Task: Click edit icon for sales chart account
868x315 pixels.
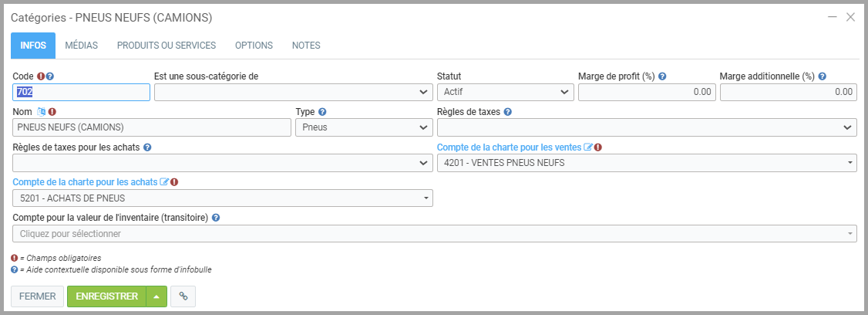Action: (x=588, y=147)
